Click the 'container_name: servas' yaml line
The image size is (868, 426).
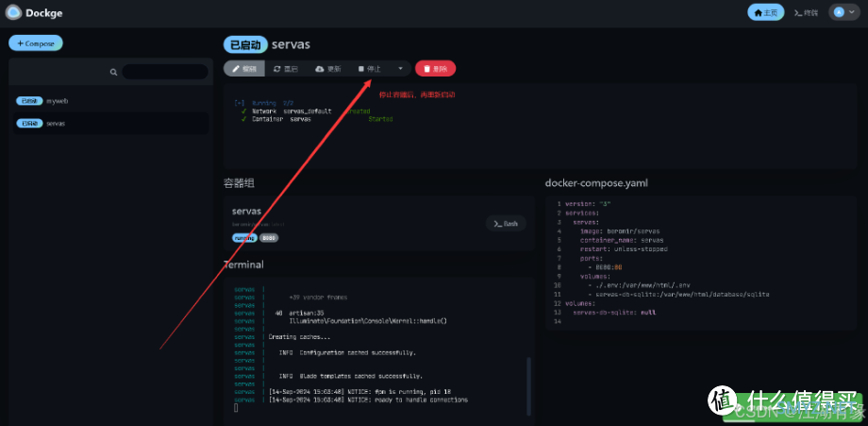(x=622, y=240)
